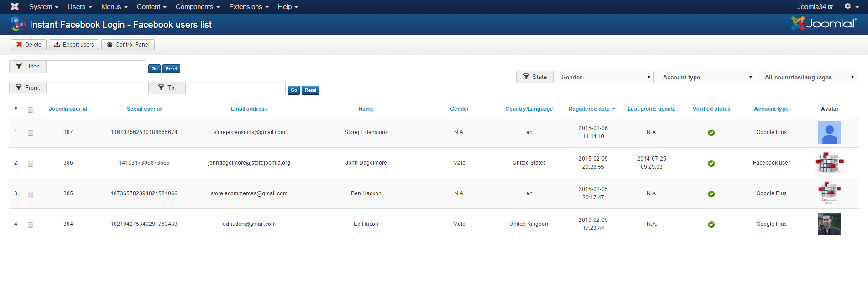The width and height of the screenshot is (868, 281).
Task: Toggle the select-all checkbox in table header
Action: [31, 110]
